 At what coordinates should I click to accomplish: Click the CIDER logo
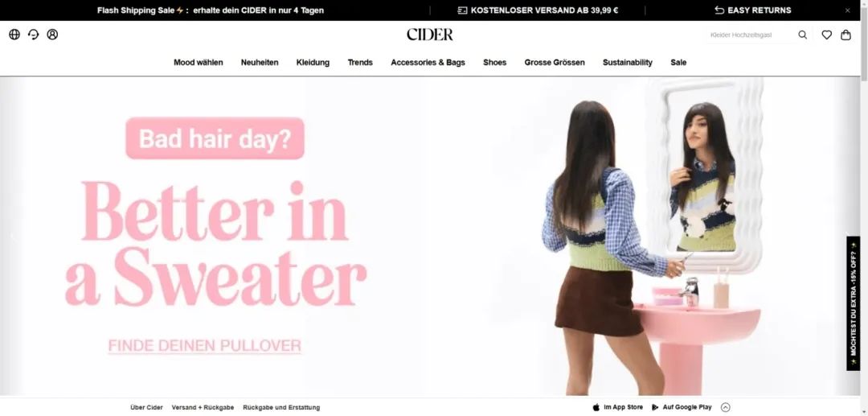429,35
